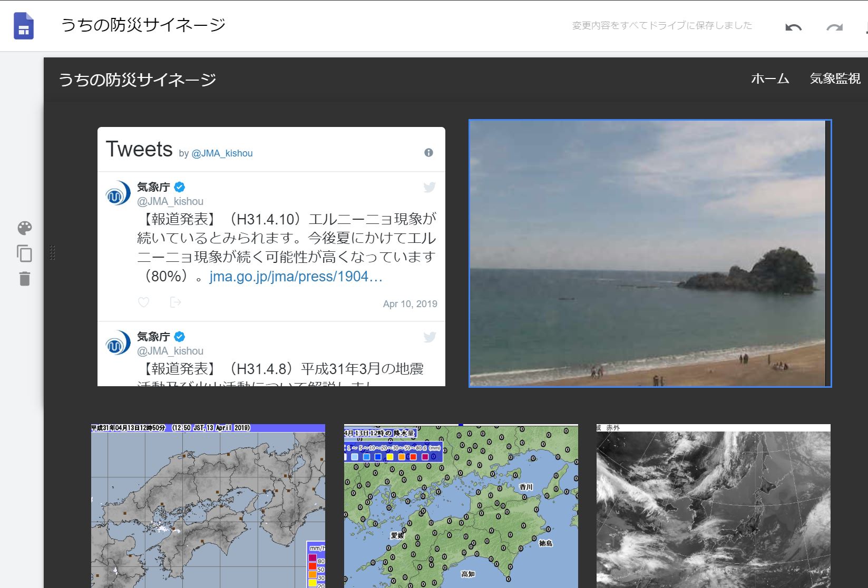Edit document title うちの防災サイネージ
This screenshot has height=588, width=868.
pyautogui.click(x=143, y=25)
